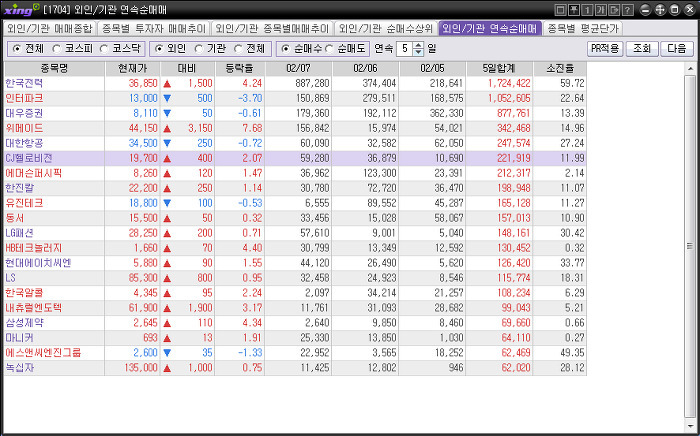Open the 종목별 투자자 매매추이 tab
The image size is (700, 436).
pos(154,29)
